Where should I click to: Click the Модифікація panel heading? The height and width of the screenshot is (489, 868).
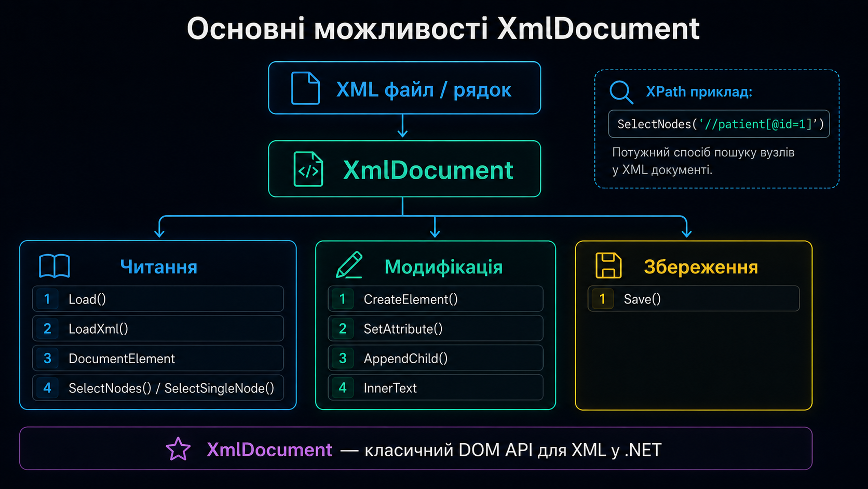tap(443, 267)
